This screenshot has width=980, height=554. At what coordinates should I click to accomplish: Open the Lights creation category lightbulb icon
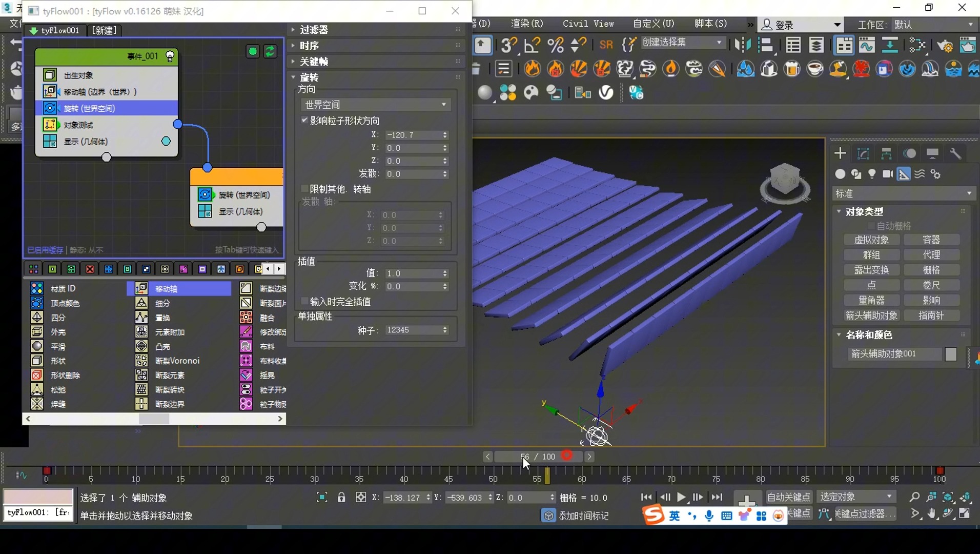point(873,174)
